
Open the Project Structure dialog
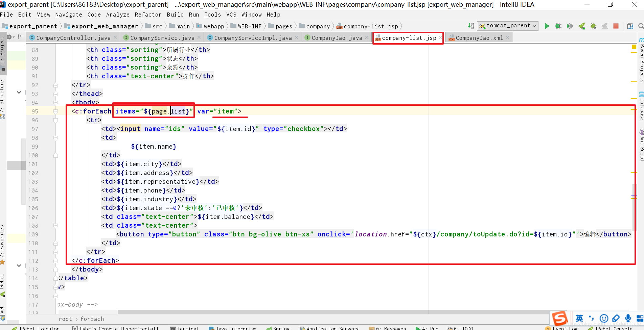tap(630, 26)
